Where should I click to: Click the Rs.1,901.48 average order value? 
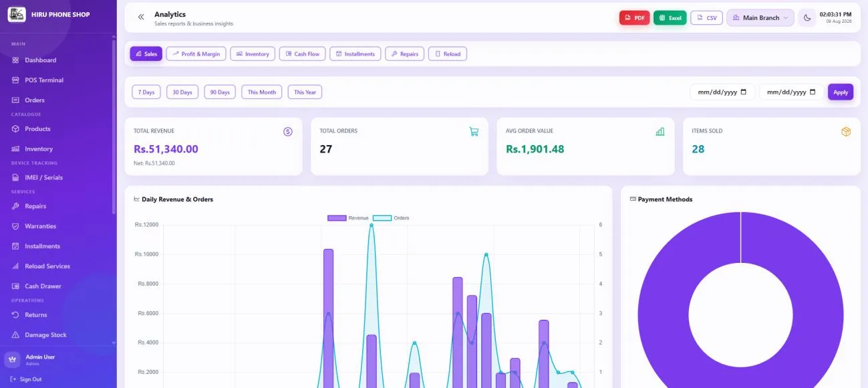coord(535,149)
